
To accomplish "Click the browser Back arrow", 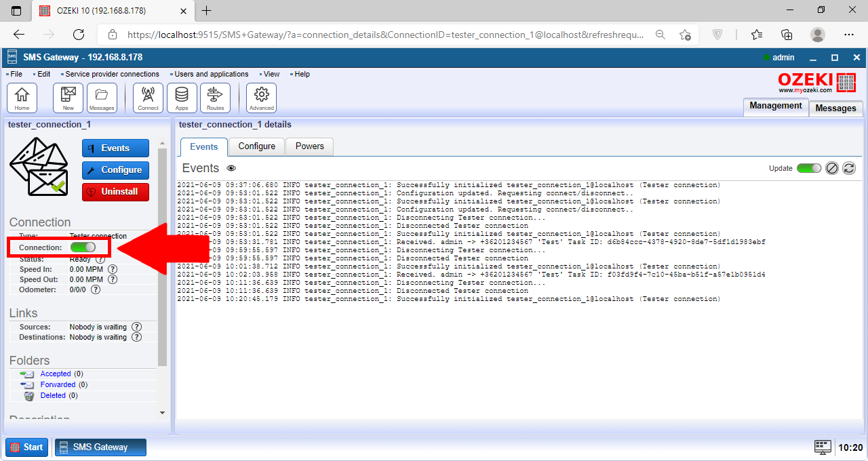I will point(19,35).
